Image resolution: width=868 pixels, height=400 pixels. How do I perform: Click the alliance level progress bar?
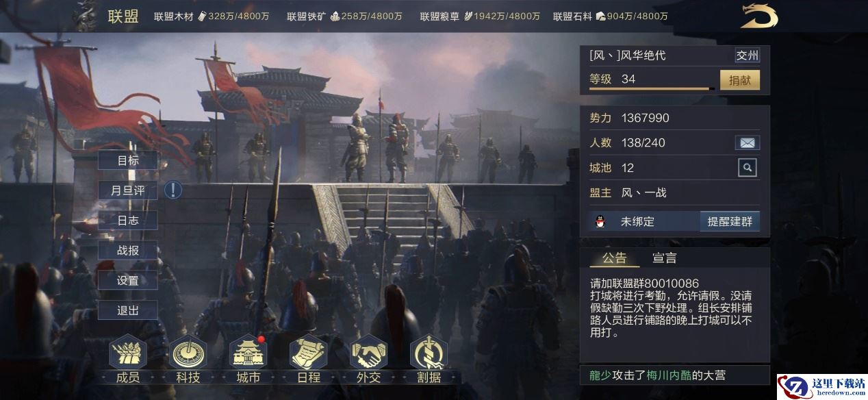[652, 89]
